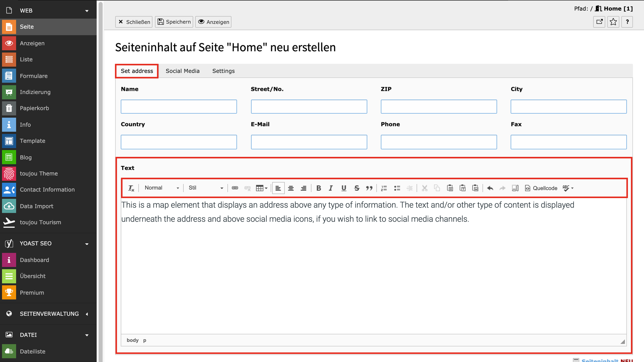The width and height of the screenshot is (644, 362).
Task: Insert a link with link icon
Action: tap(235, 188)
